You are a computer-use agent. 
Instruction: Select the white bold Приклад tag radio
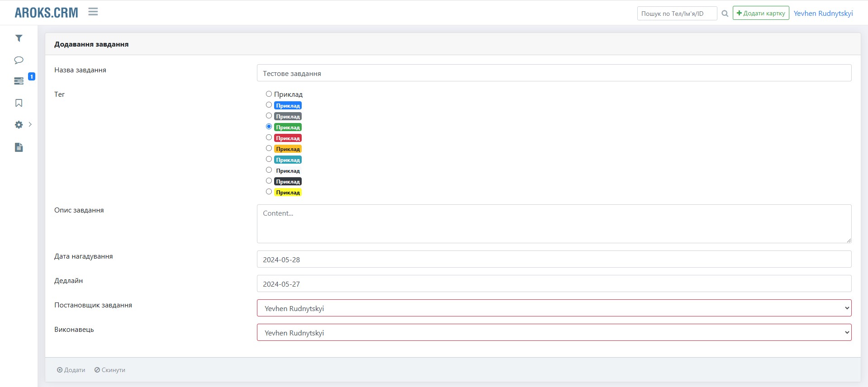[269, 170]
